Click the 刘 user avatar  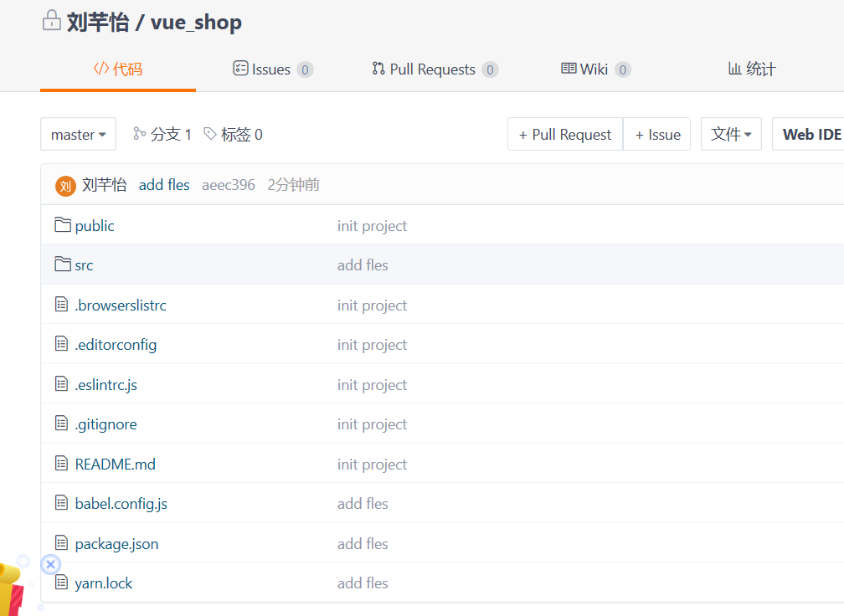(65, 186)
